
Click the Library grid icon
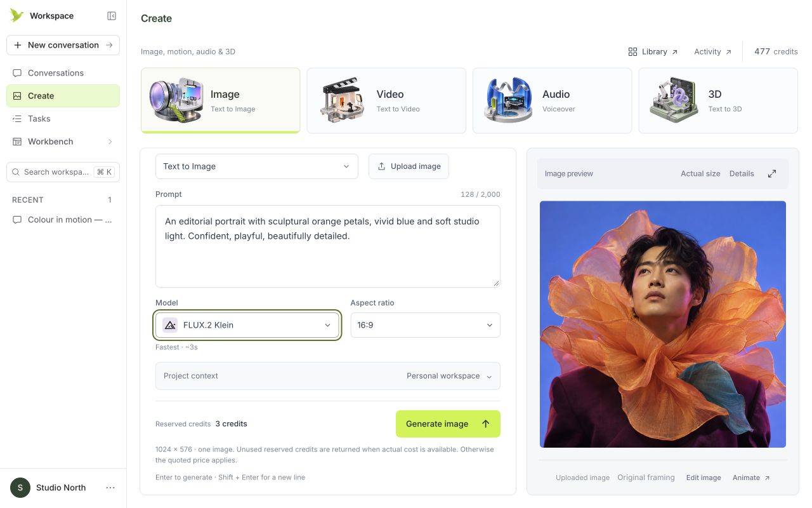(x=632, y=52)
